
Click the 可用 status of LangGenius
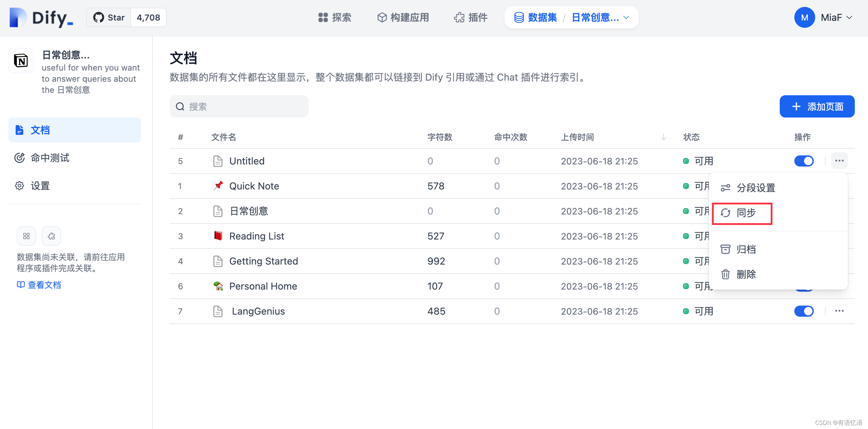(698, 311)
